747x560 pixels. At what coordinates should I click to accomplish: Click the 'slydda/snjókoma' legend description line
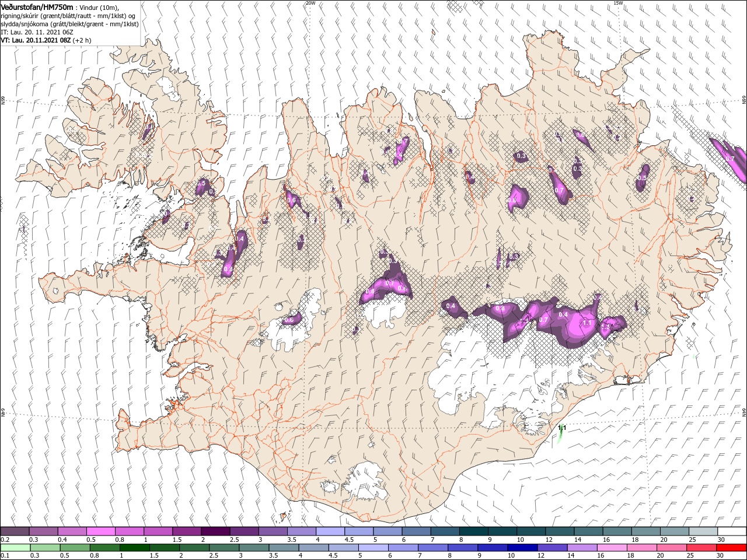coord(69,24)
